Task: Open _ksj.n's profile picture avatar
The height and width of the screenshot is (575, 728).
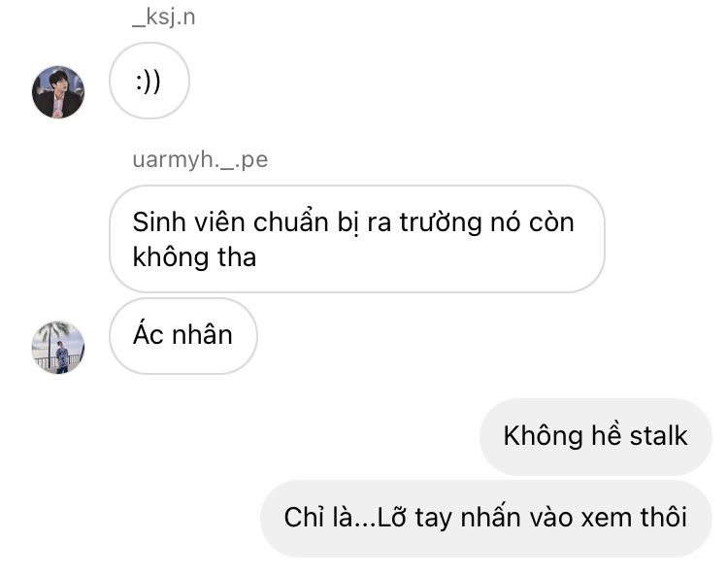Action: [58, 92]
